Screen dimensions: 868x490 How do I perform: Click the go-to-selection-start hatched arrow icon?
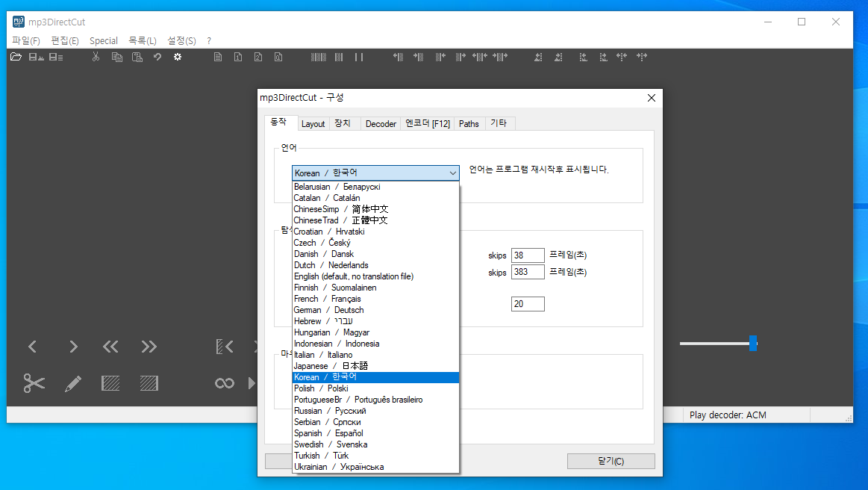coord(224,347)
